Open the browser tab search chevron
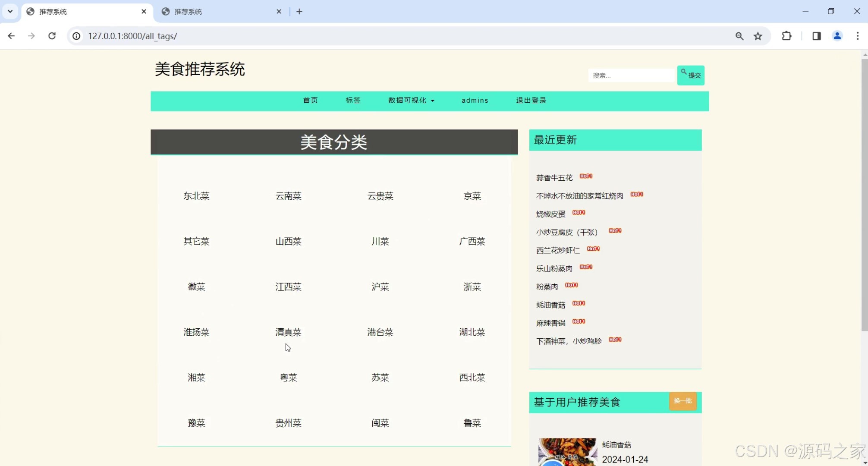 pyautogui.click(x=9, y=12)
